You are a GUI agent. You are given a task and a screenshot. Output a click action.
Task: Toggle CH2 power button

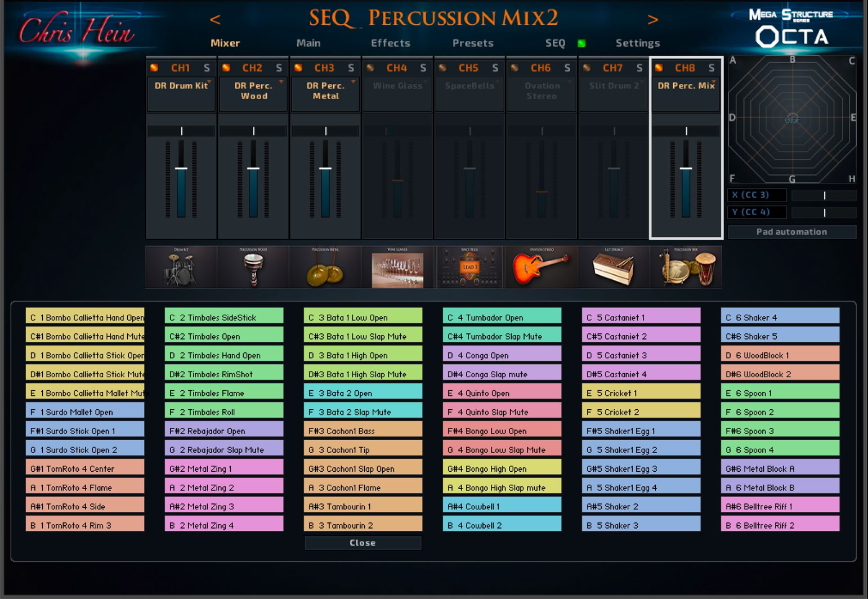226,68
